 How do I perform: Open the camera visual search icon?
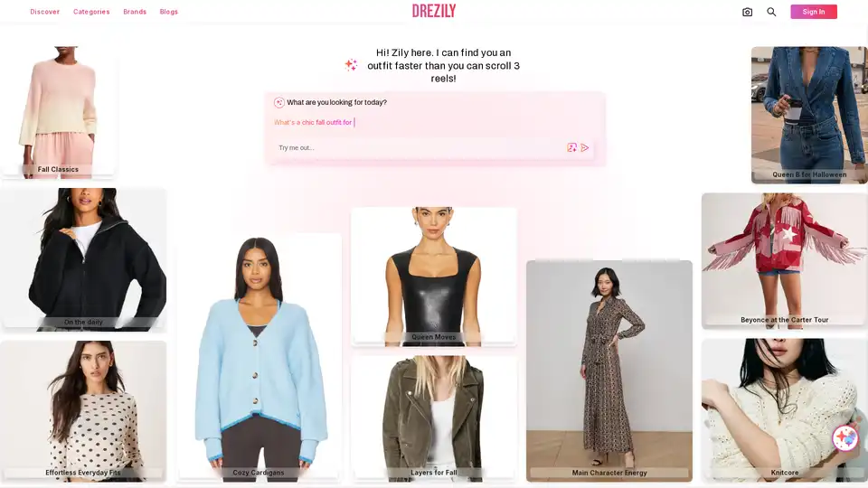pos(747,12)
